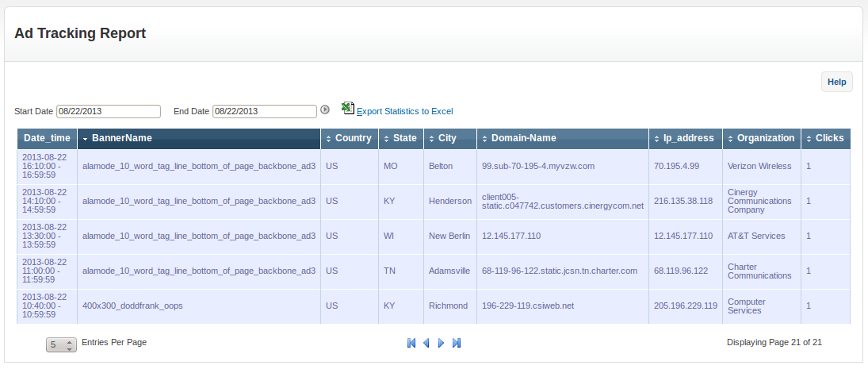Screen dimensions: 868x373
Task: Click the Ip_address column header
Action: (685, 138)
